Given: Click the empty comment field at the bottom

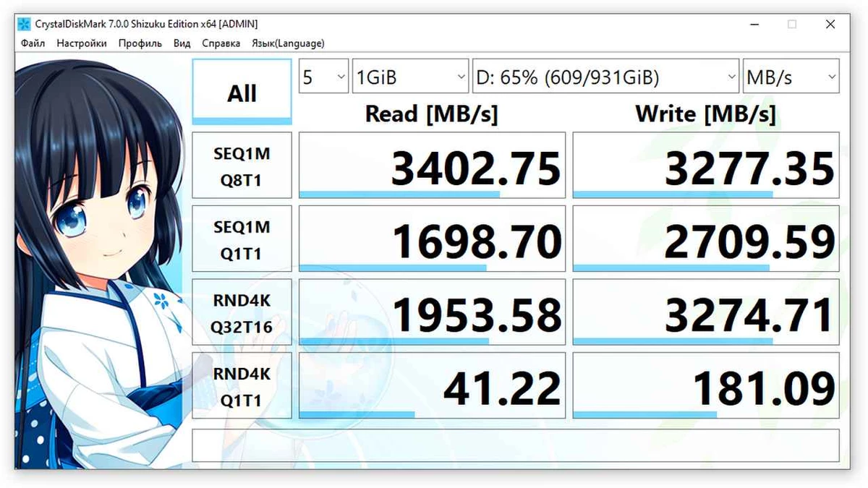Looking at the screenshot, I should [x=516, y=445].
